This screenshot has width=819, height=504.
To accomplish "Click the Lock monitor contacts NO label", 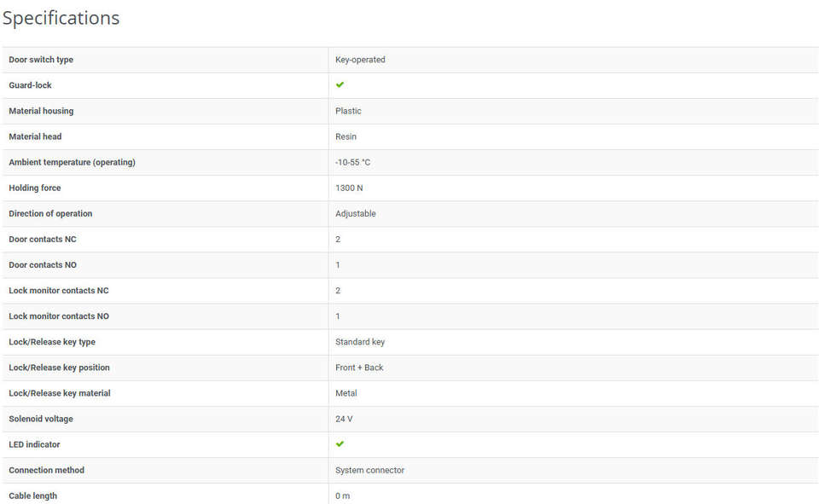I will [59, 316].
